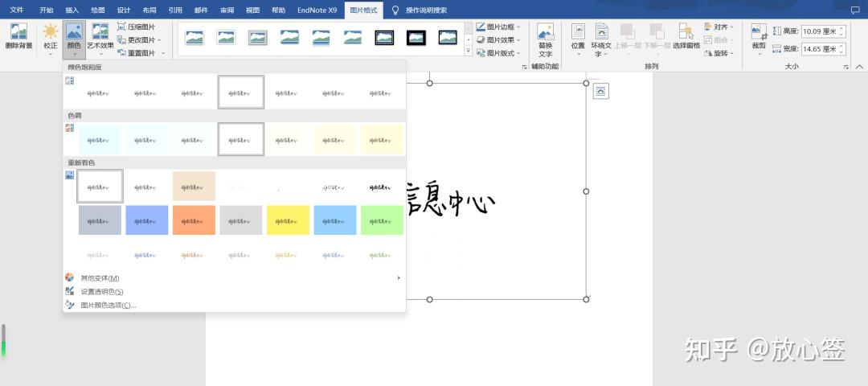
Task: Open Picture Layout (图片版式) dropdown
Action: (498, 53)
